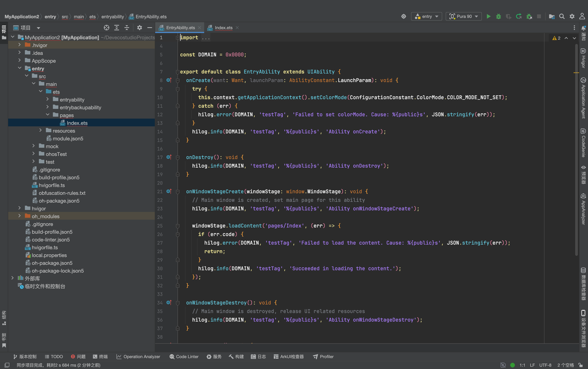Click LF line separator in status bar

pos(532,365)
